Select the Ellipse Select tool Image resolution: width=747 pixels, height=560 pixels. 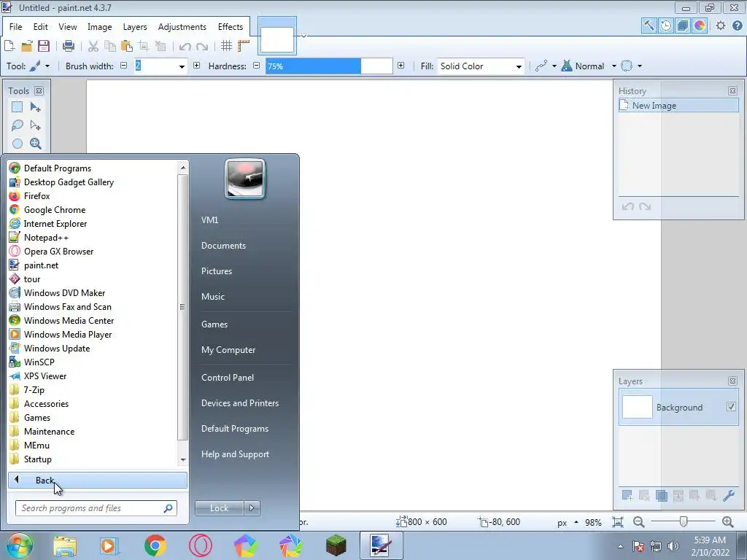18,144
